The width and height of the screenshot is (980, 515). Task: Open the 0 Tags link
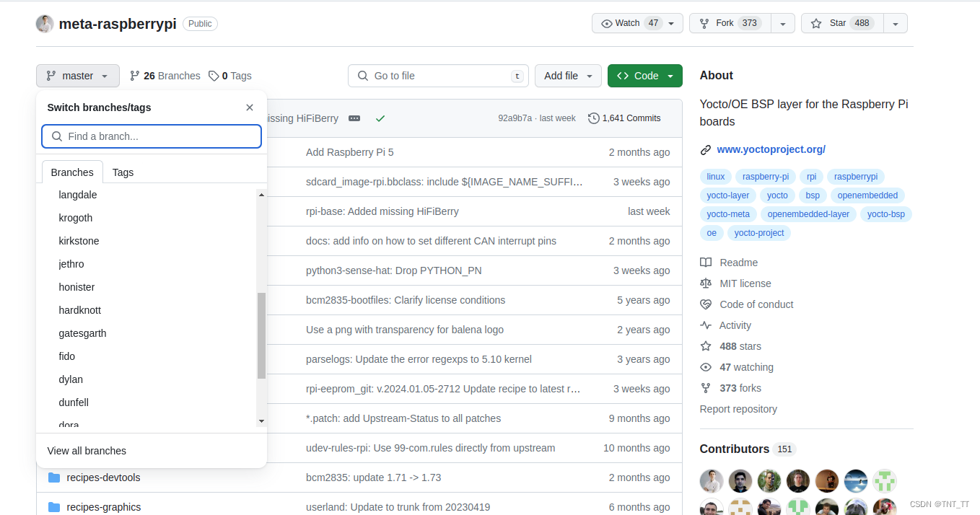[x=230, y=76]
